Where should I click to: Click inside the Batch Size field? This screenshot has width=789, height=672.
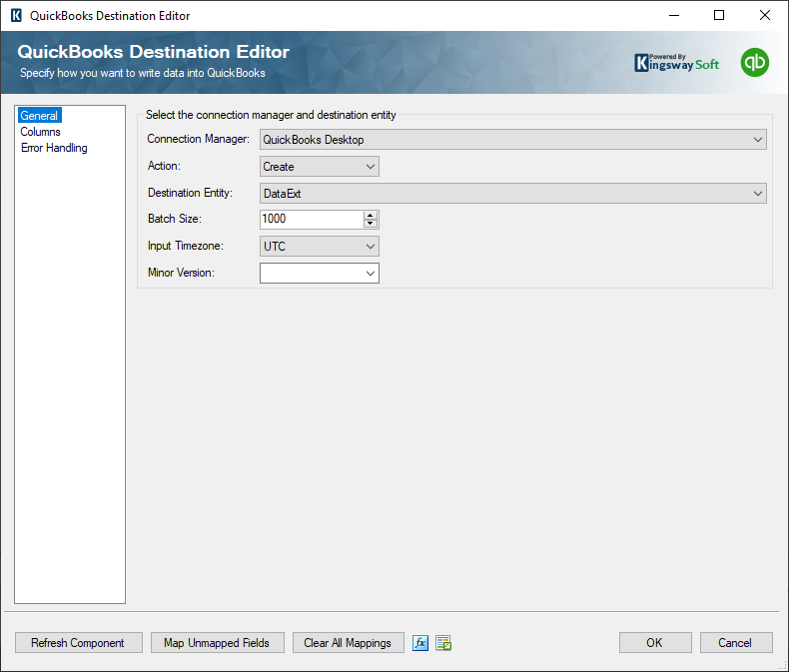tap(310, 220)
